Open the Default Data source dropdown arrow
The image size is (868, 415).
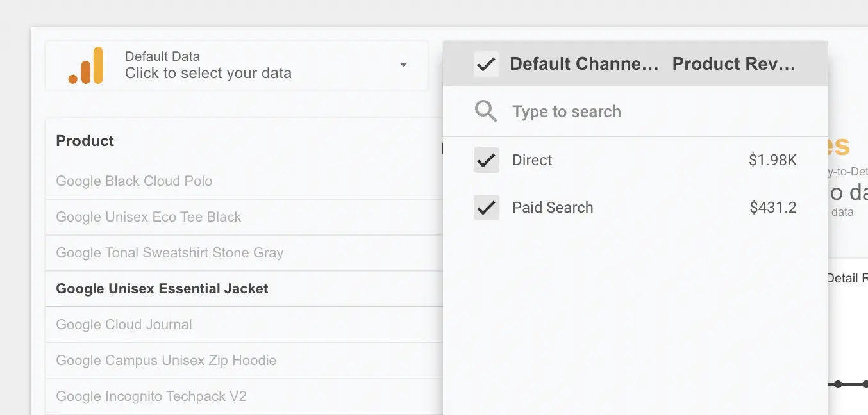(403, 65)
